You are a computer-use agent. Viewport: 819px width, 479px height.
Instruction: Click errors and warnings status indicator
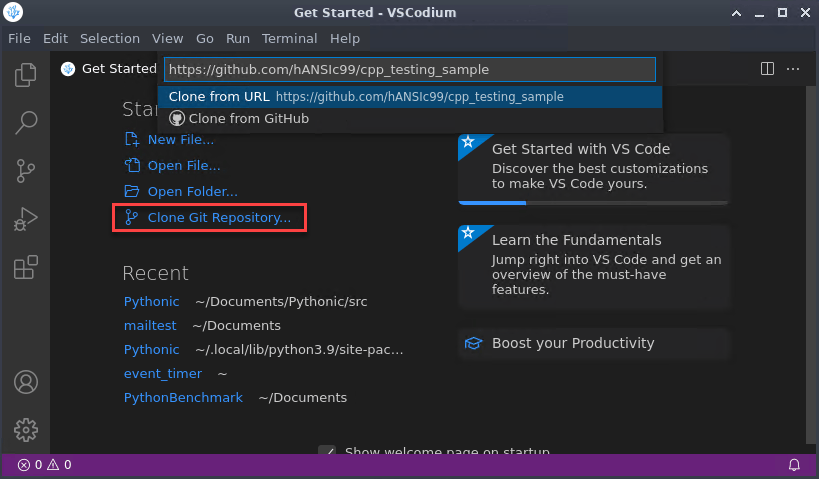click(x=44, y=465)
